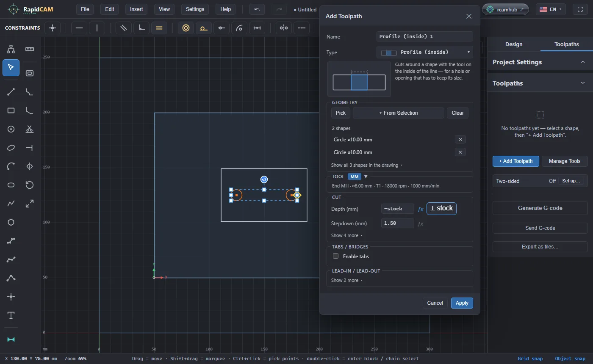Open the toolpath Type dropdown
The height and width of the screenshot is (364, 593).
tap(425, 52)
